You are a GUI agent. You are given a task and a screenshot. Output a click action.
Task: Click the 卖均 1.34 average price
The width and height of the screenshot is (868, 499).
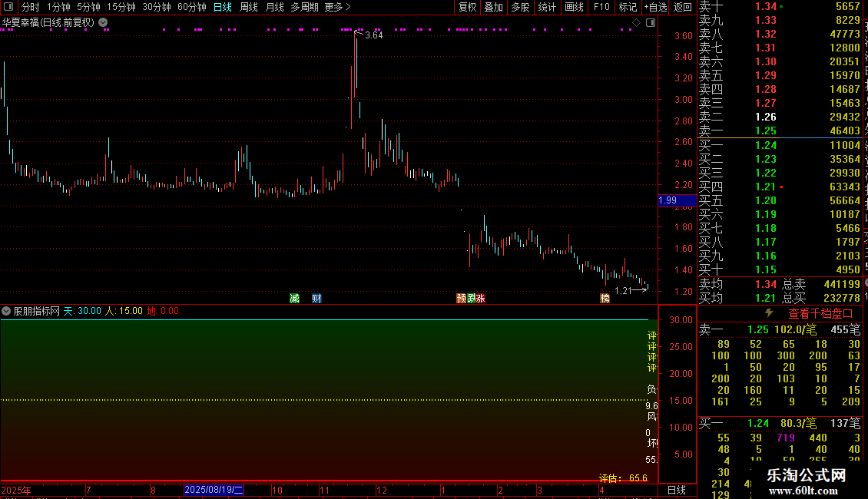click(x=766, y=284)
